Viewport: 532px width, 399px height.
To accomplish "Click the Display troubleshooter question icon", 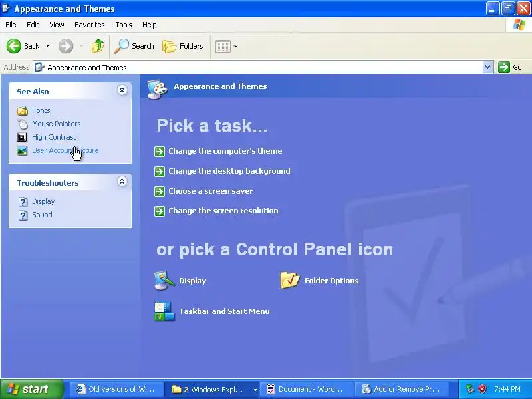I will (x=23, y=202).
